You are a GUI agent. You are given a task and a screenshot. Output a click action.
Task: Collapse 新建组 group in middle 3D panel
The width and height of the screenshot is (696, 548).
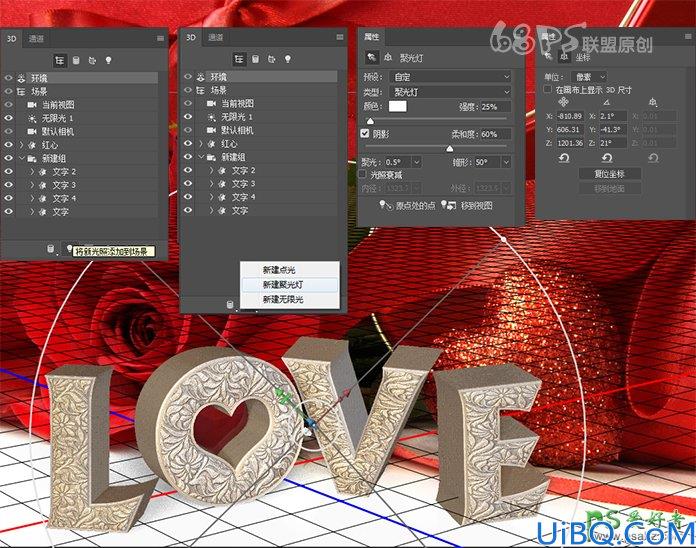(201, 157)
